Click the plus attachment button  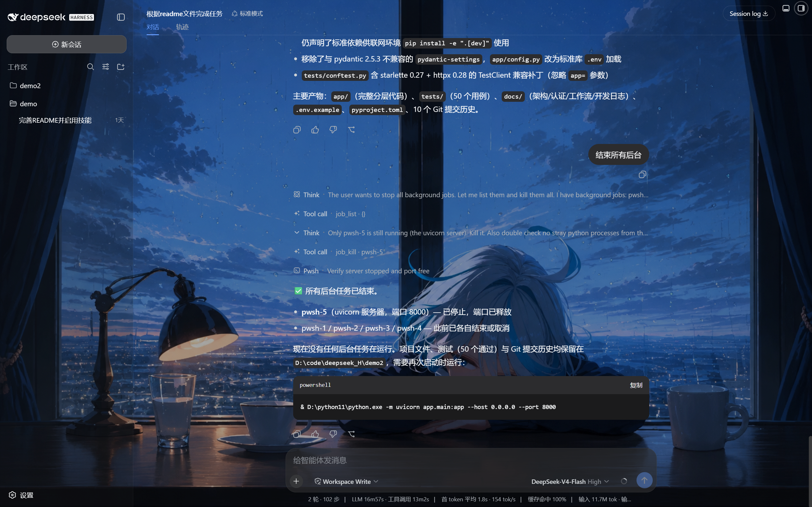tap(296, 482)
